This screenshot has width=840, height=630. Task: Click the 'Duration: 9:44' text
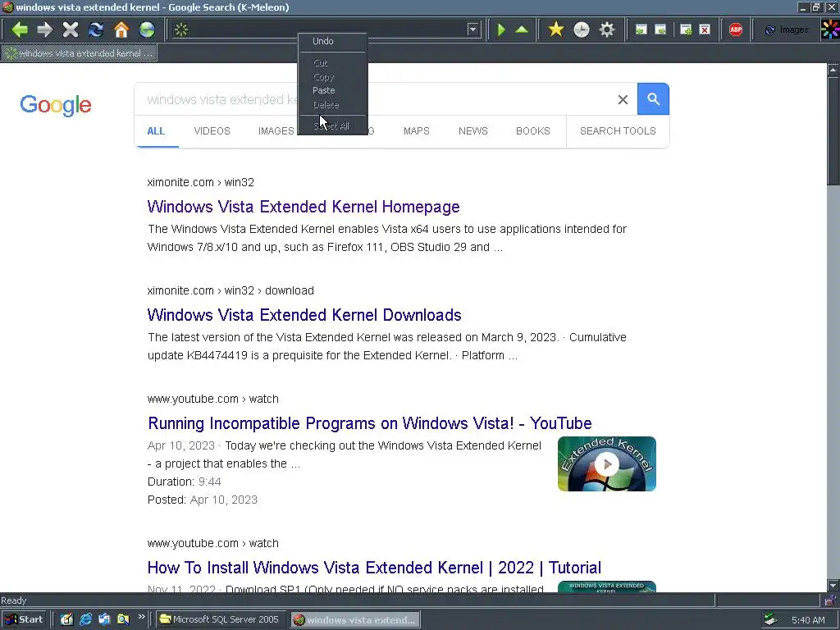click(x=184, y=482)
